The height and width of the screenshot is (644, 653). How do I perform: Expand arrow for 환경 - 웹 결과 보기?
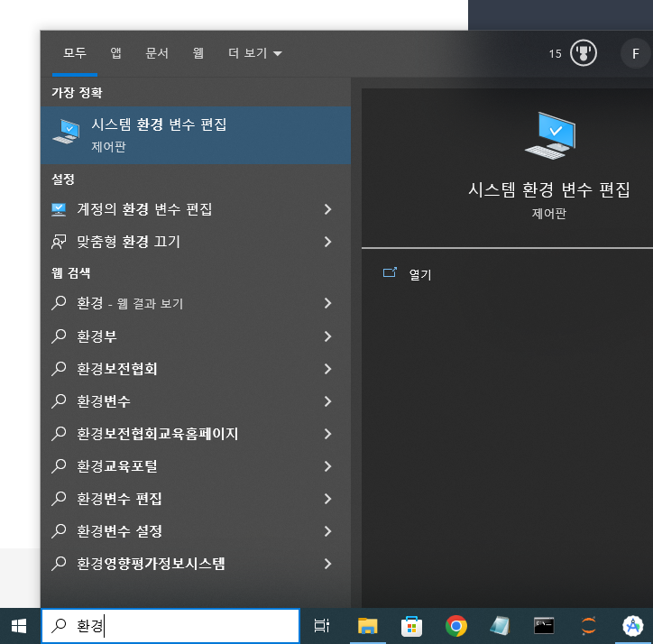click(x=328, y=303)
